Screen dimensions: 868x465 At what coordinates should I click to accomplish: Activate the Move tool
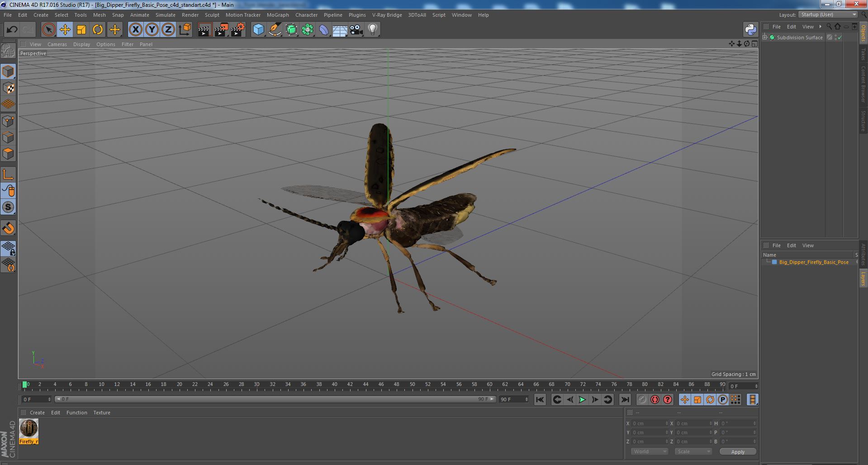65,30
